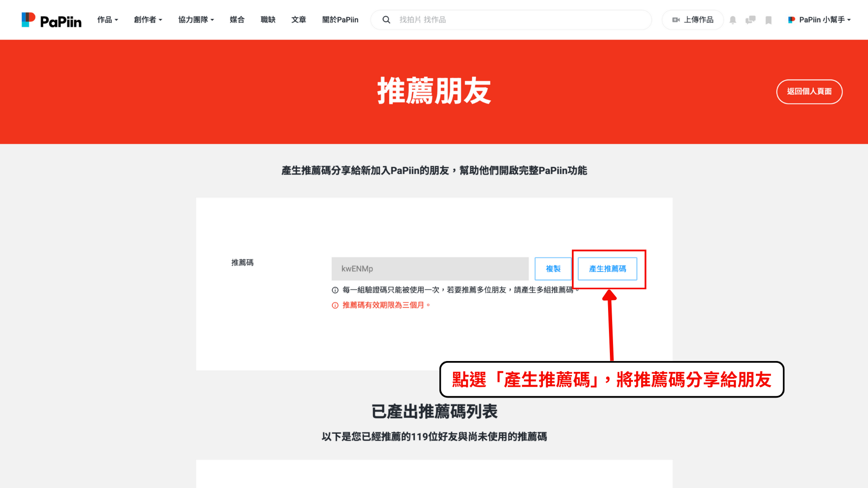The image size is (868, 488).
Task: Click the 產生推薦碼 button
Action: [x=607, y=269]
